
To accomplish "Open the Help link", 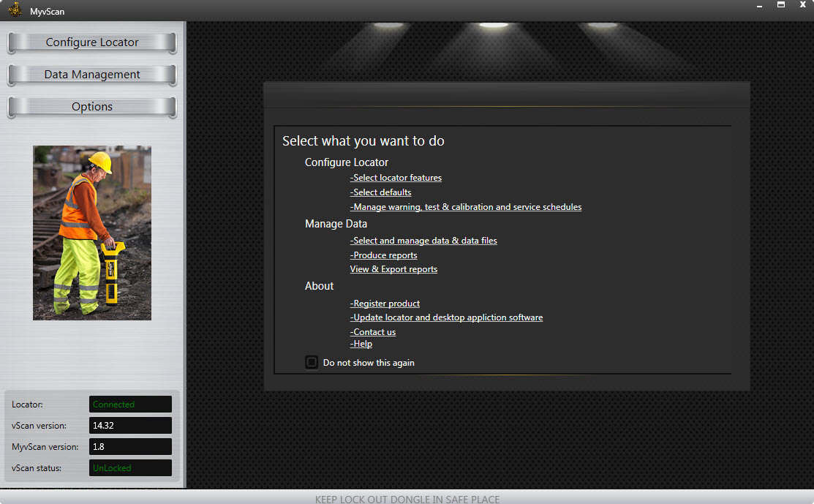I will point(361,344).
